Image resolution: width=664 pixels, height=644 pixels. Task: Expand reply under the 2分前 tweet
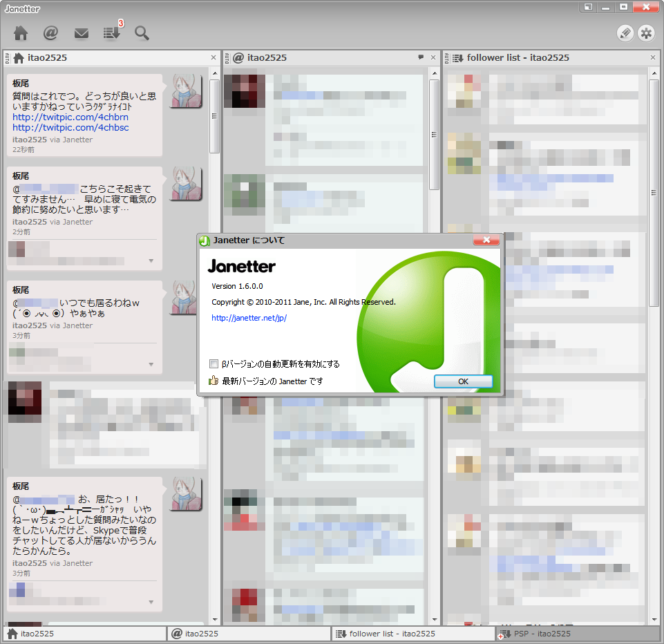(151, 261)
